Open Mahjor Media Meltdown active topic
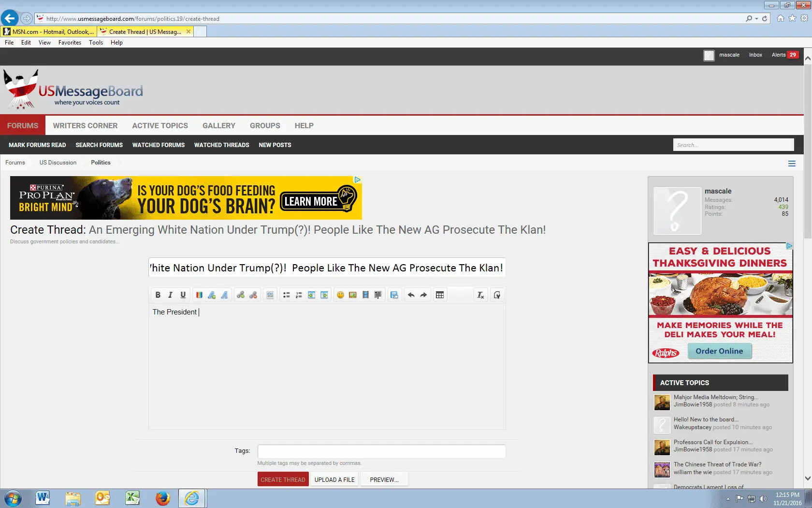Viewport: 812px width, 508px height. coord(716,397)
